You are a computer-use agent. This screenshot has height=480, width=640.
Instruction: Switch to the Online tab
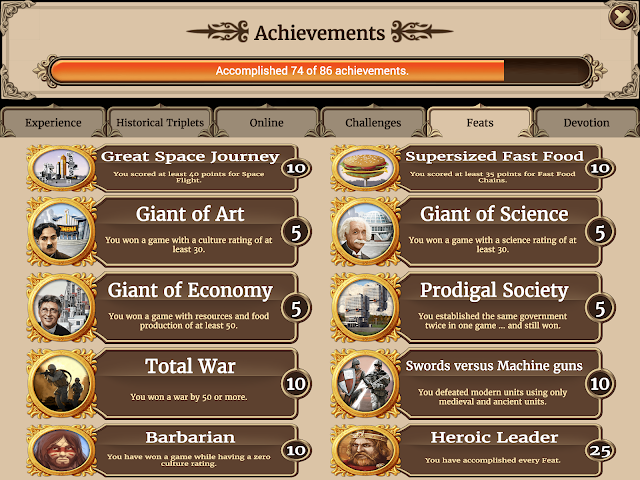(267, 122)
